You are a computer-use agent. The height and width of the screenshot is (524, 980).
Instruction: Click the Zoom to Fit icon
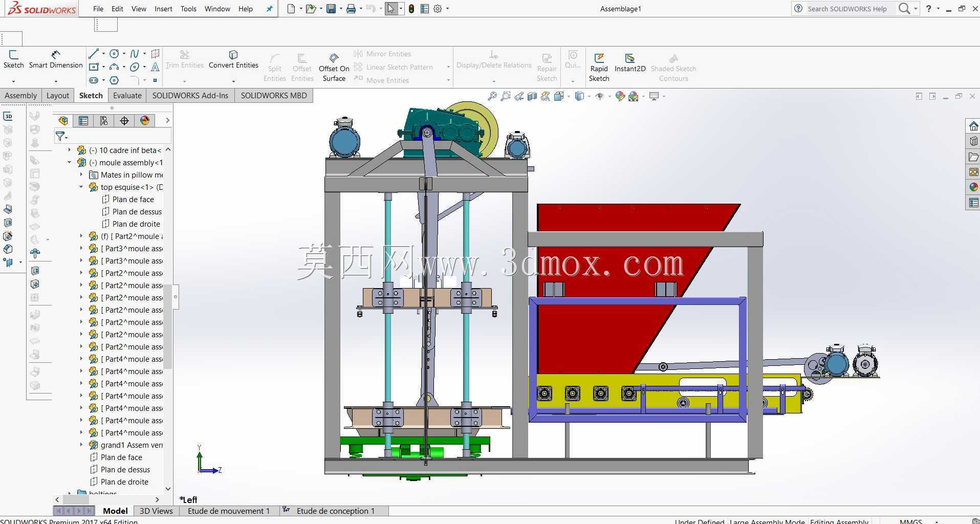[492, 96]
